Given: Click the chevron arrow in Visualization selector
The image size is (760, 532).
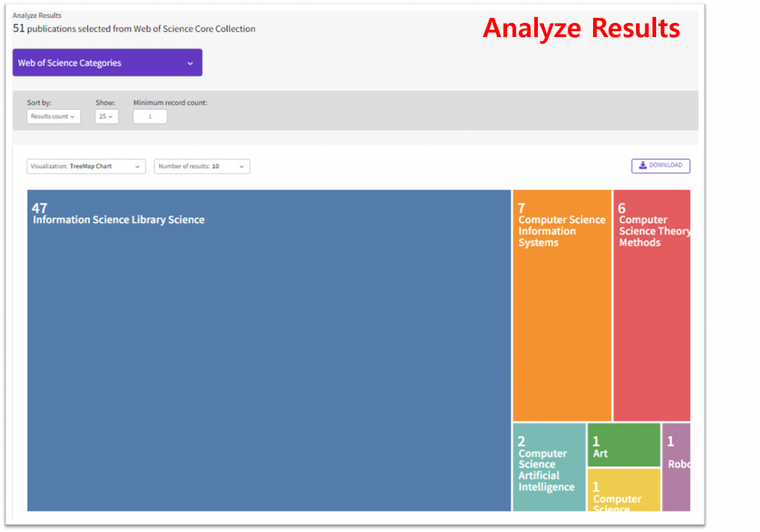Looking at the screenshot, I should tap(137, 167).
